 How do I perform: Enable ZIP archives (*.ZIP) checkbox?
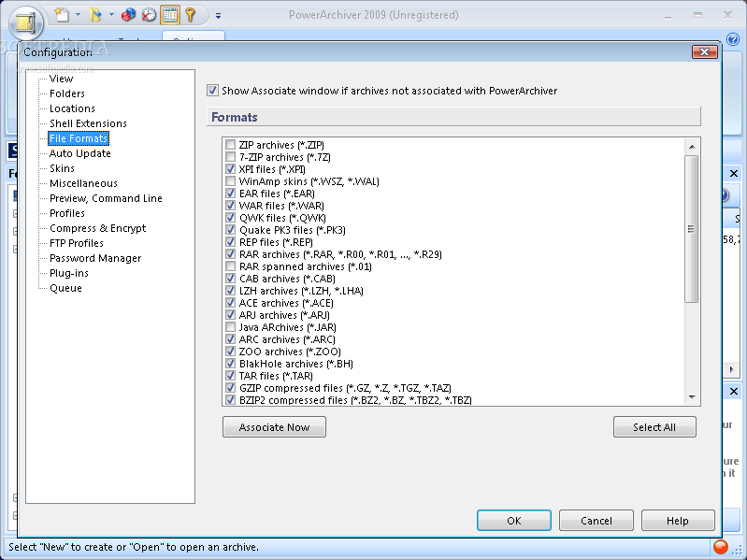point(231,144)
